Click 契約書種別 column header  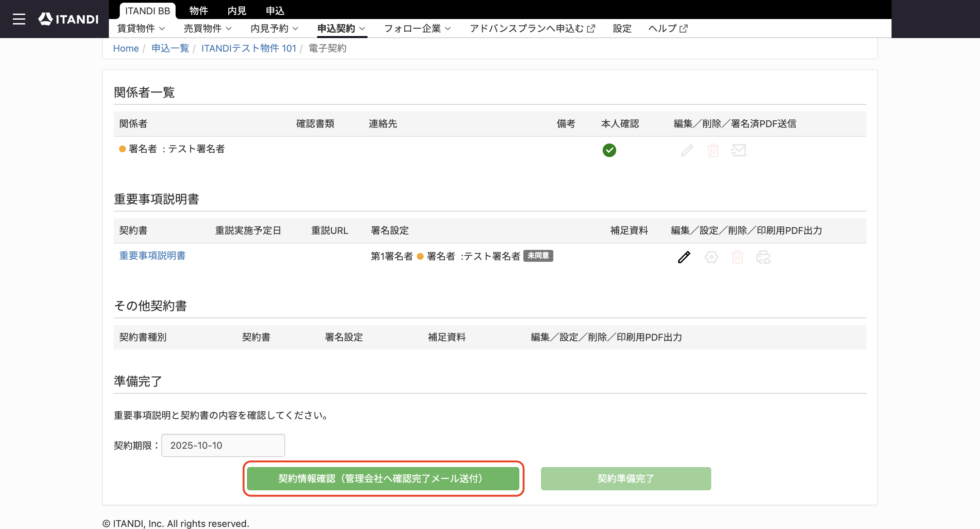(143, 337)
